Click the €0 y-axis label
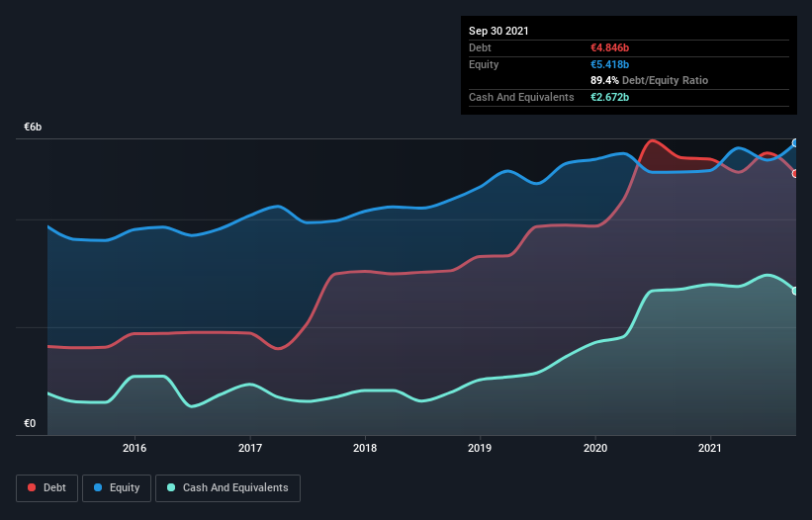The width and height of the screenshot is (812, 520). click(30, 423)
